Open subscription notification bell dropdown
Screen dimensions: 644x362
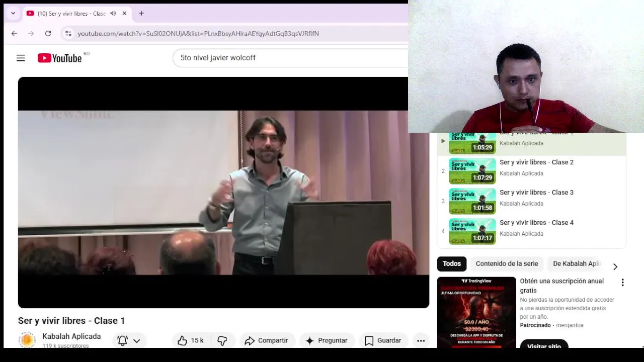pos(129,340)
